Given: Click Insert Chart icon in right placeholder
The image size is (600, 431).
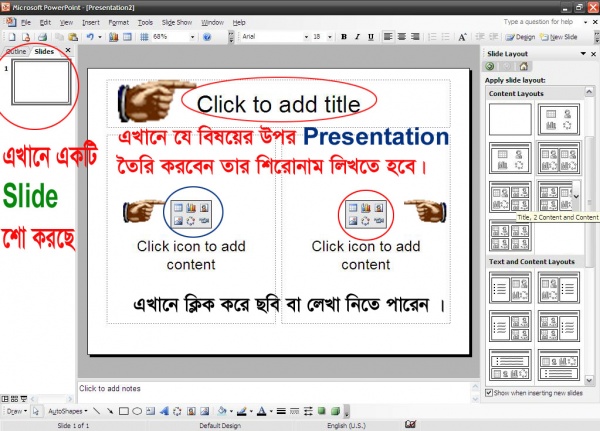Looking at the screenshot, I should click(x=366, y=207).
